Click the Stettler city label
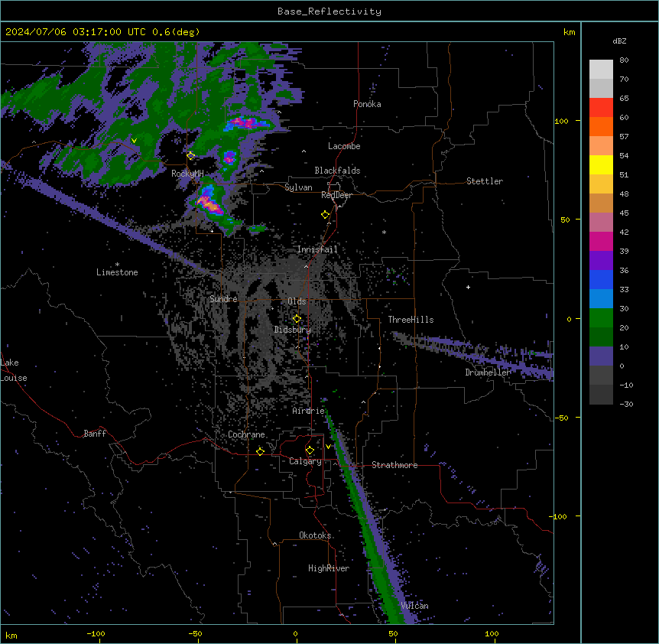 point(485,181)
